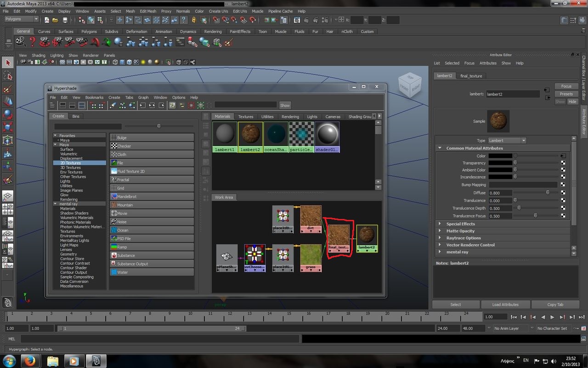Expand the Matte Opacity section

pyautogui.click(x=440, y=231)
